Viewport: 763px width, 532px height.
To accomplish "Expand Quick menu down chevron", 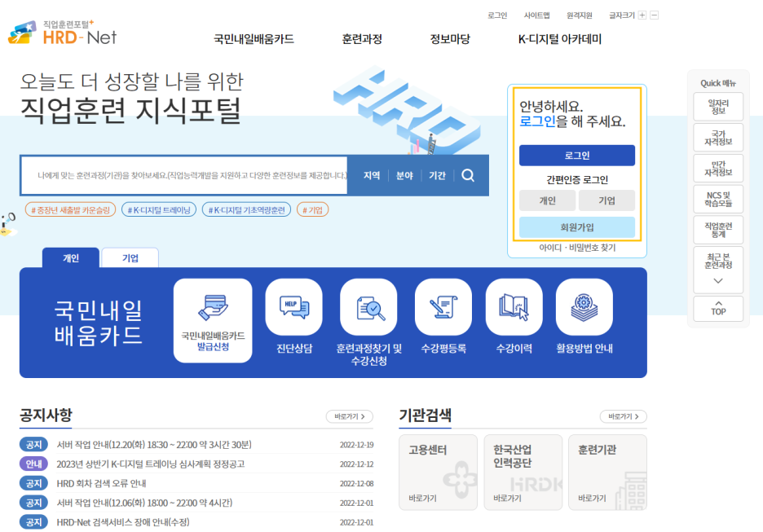I will 717,280.
